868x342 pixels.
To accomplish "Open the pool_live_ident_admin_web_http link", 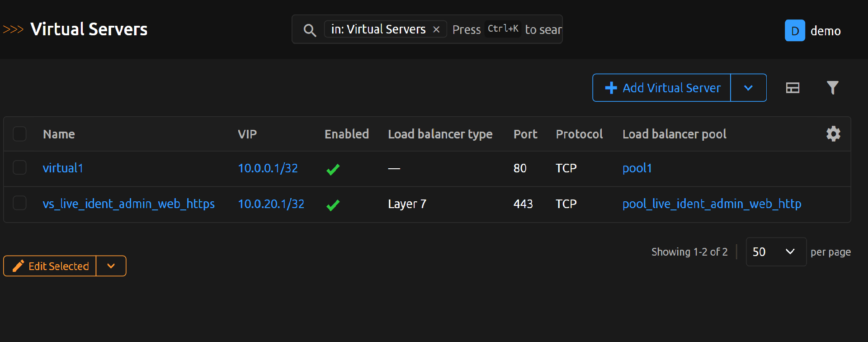I will 712,204.
